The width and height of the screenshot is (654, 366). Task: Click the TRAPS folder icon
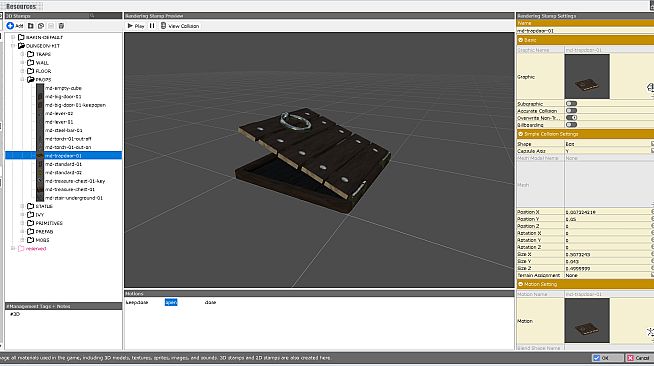click(x=30, y=54)
